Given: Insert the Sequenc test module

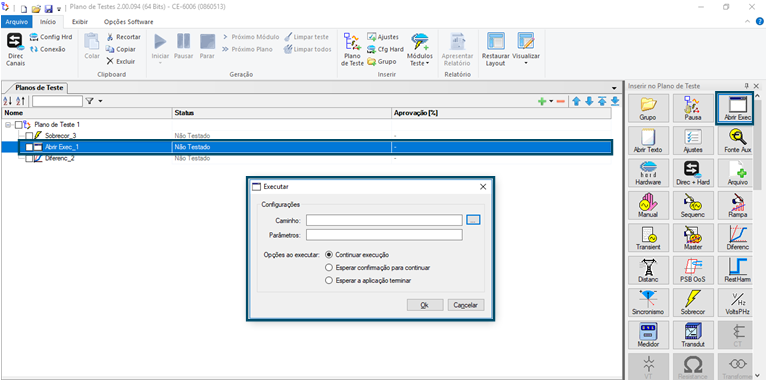Looking at the screenshot, I should pyautogui.click(x=693, y=205).
